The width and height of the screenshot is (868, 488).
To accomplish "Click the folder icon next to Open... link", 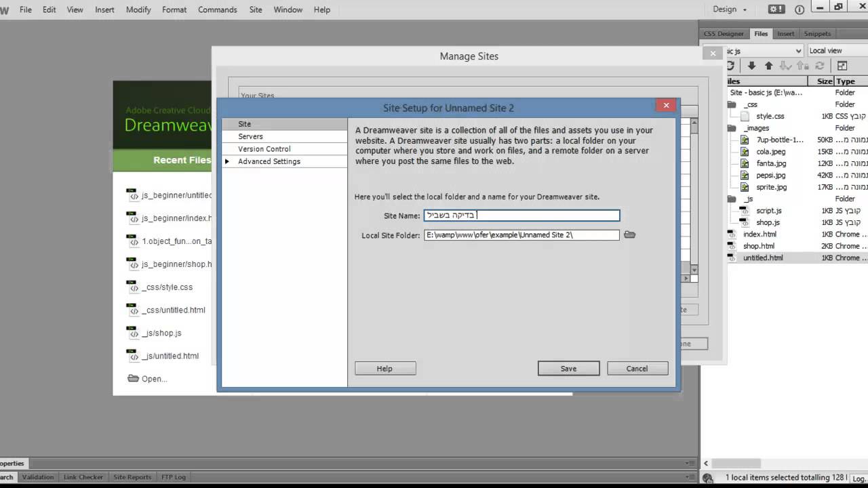I will [133, 378].
